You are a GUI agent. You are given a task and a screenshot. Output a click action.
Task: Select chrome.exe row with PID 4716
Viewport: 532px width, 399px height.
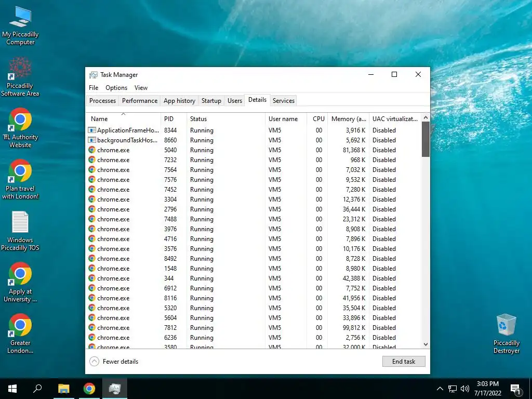pyautogui.click(x=254, y=238)
